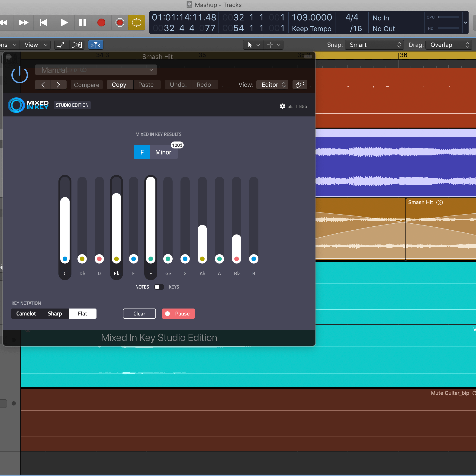Click the Undo button in editor

[177, 85]
